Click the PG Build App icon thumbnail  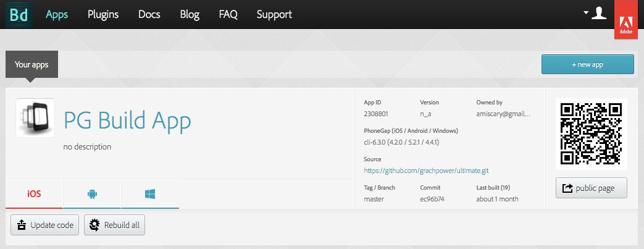point(35,118)
